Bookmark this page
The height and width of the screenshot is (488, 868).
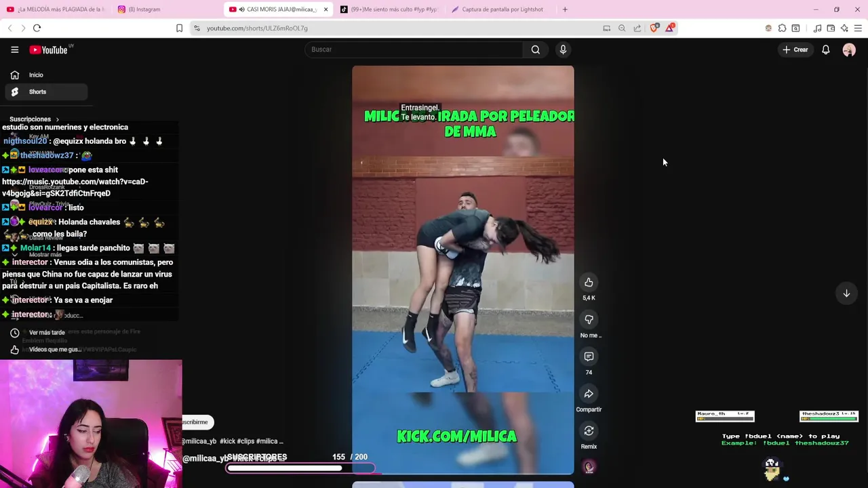pyautogui.click(x=179, y=28)
